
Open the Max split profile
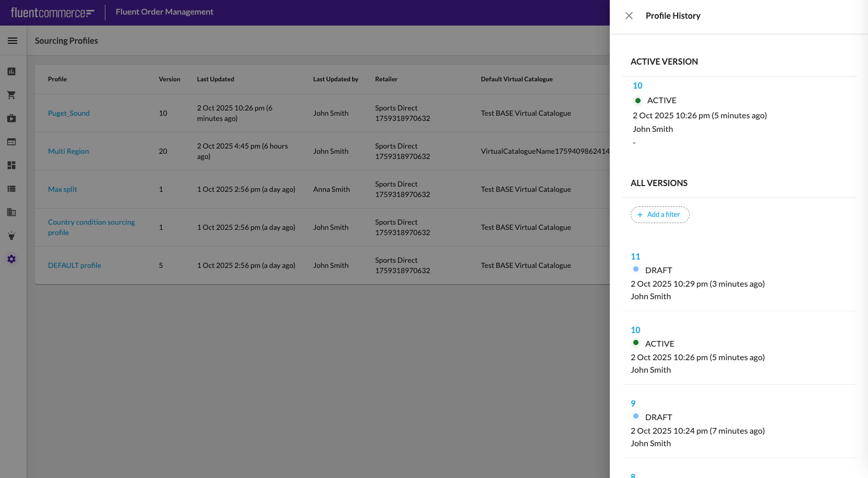(x=63, y=189)
